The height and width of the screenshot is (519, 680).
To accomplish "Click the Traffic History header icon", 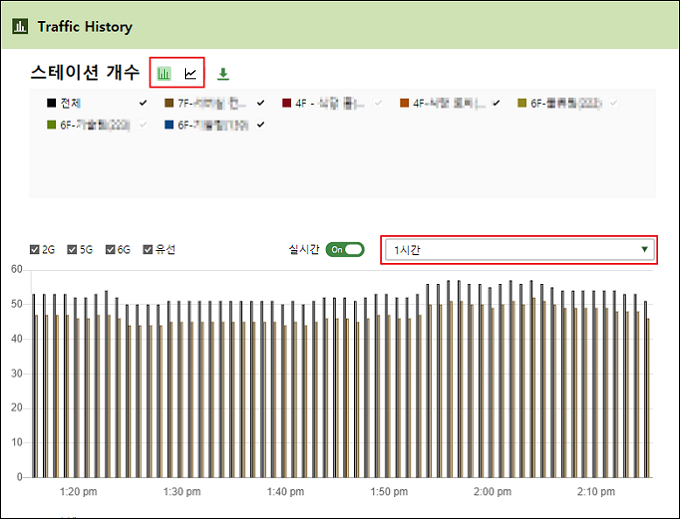I will tap(20, 26).
